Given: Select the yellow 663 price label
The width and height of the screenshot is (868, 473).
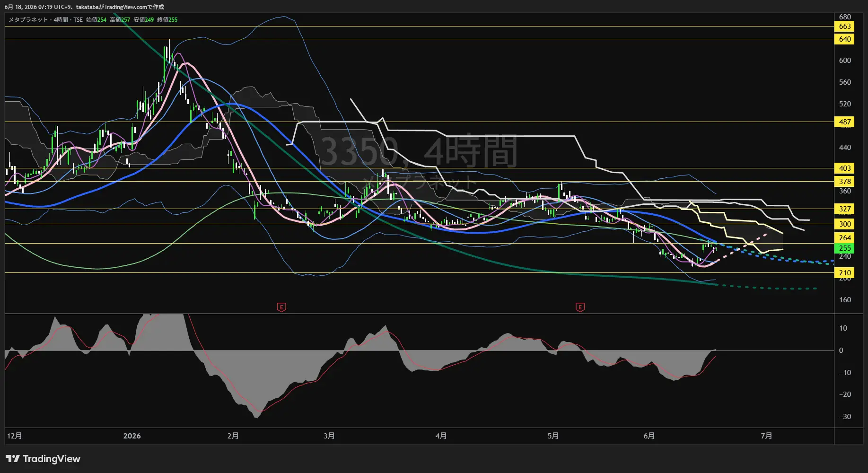Looking at the screenshot, I should tap(845, 26).
